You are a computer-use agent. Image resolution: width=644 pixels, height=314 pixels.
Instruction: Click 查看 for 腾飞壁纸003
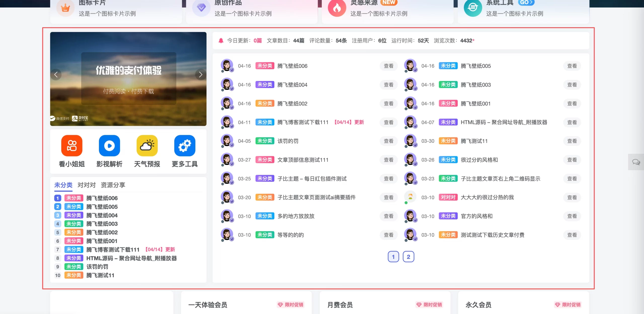[572, 85]
